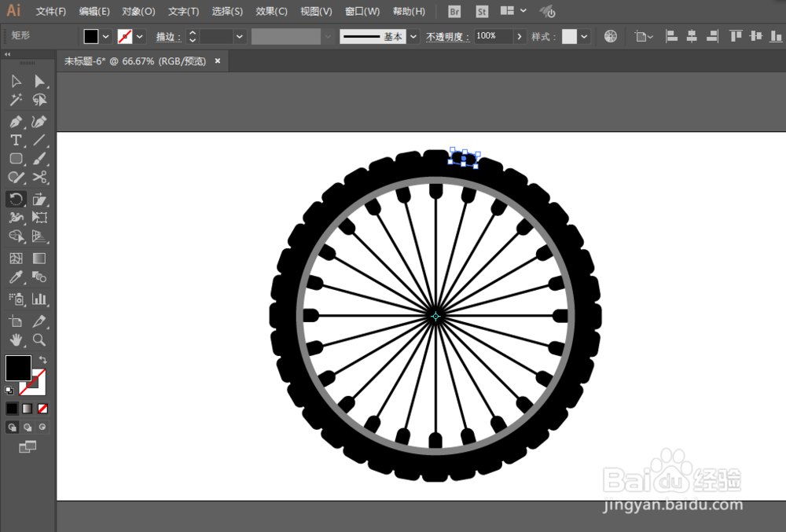Select the Magic Wand tool
The height and width of the screenshot is (532, 786).
click(x=16, y=100)
